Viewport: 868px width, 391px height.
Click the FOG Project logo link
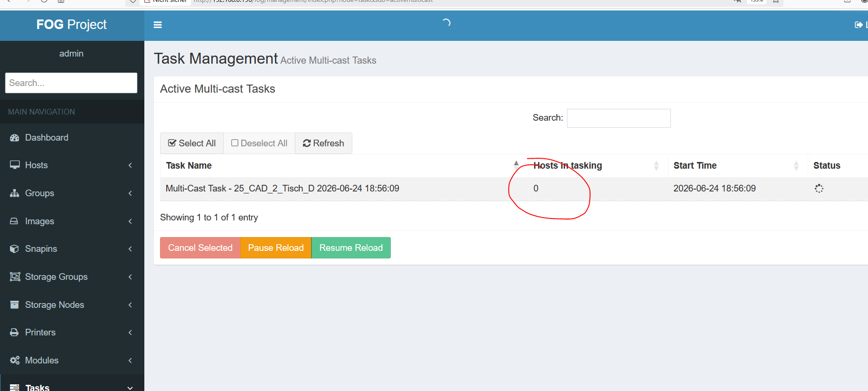[72, 25]
